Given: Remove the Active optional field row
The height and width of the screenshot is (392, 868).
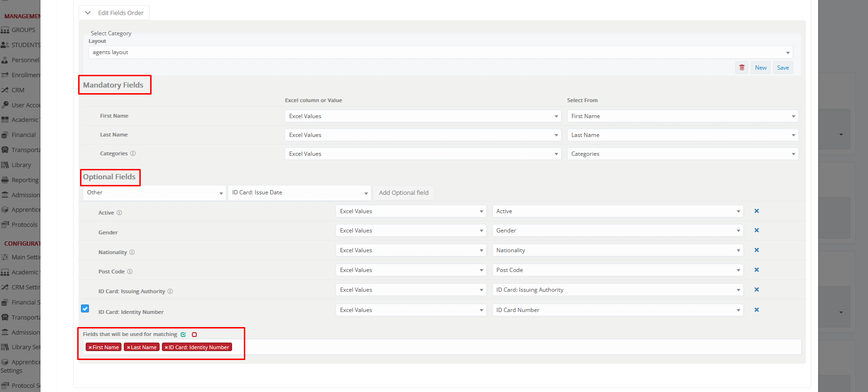Looking at the screenshot, I should (x=756, y=211).
